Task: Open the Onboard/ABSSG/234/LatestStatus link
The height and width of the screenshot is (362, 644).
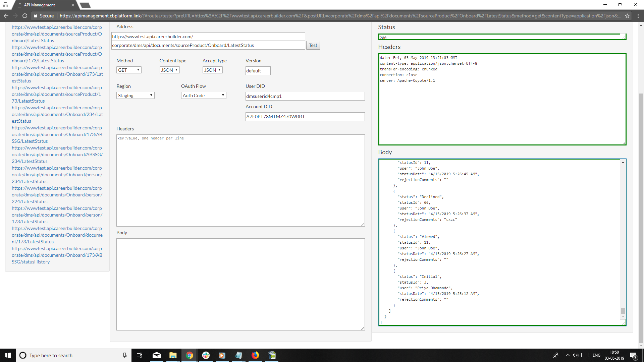Action: click(57, 155)
